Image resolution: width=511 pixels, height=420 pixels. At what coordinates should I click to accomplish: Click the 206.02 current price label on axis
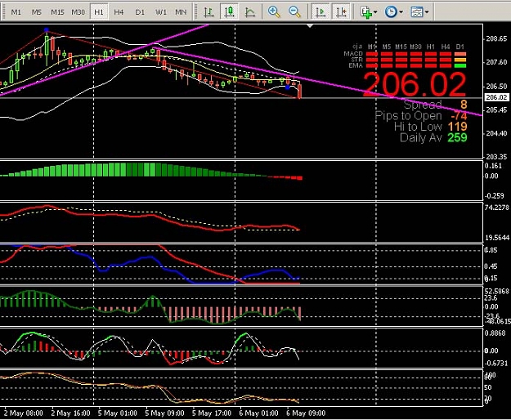coord(496,97)
